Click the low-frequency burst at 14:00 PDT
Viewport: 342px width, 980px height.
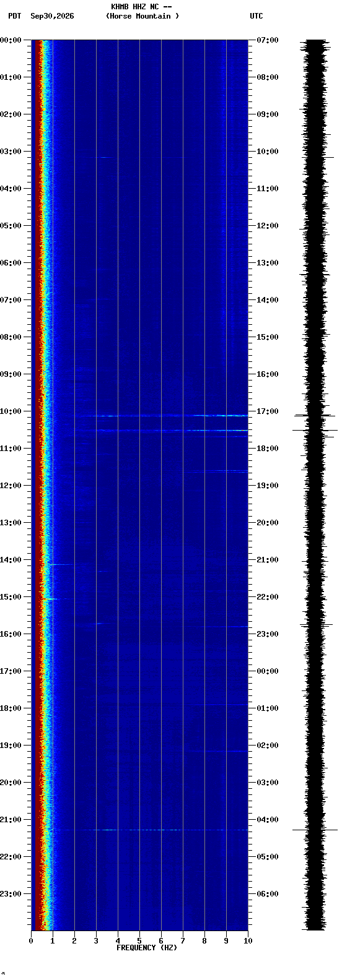[61, 564]
